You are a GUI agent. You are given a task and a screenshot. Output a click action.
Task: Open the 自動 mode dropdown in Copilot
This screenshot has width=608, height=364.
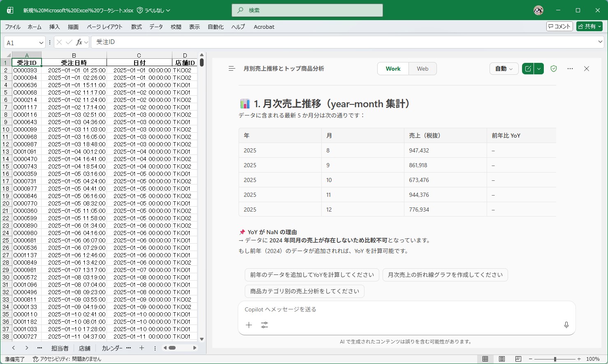(504, 69)
